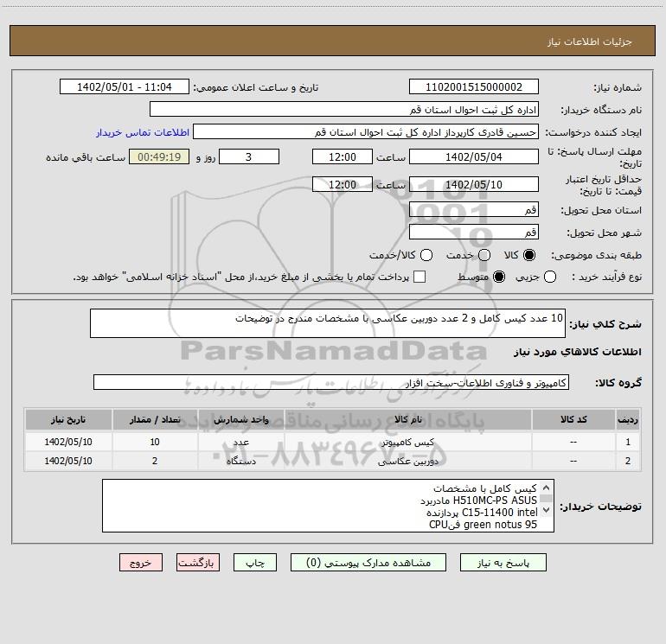Click the unit cell 'عدد'
The height and width of the screenshot is (644, 666).
point(240,442)
